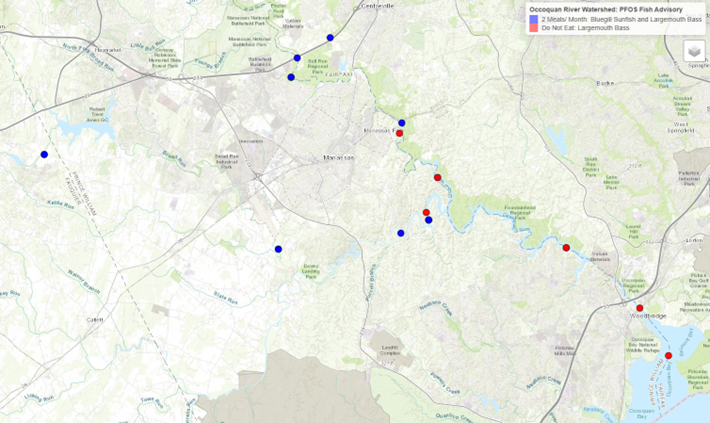Select the isolated blue marker at far west

coord(44,154)
